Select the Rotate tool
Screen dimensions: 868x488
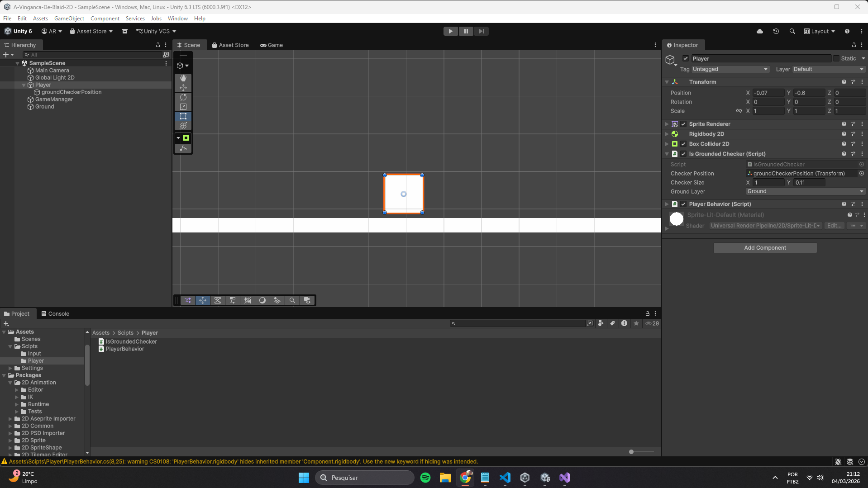pyautogui.click(x=183, y=97)
